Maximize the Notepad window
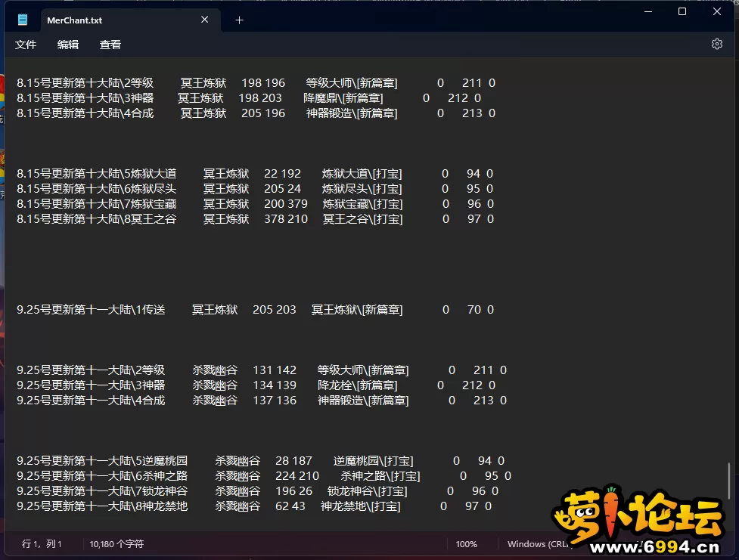 click(x=682, y=11)
